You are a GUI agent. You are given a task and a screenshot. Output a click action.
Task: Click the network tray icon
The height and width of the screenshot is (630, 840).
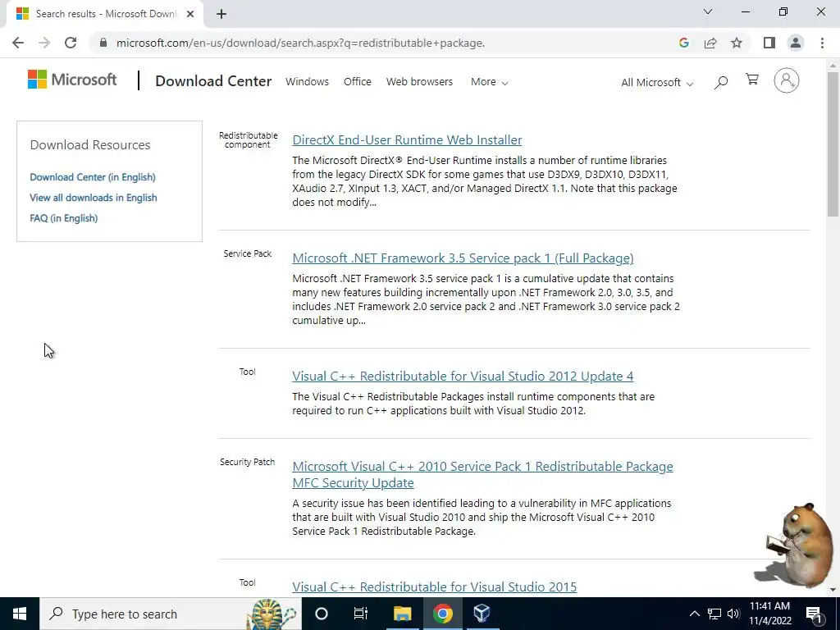click(714, 614)
